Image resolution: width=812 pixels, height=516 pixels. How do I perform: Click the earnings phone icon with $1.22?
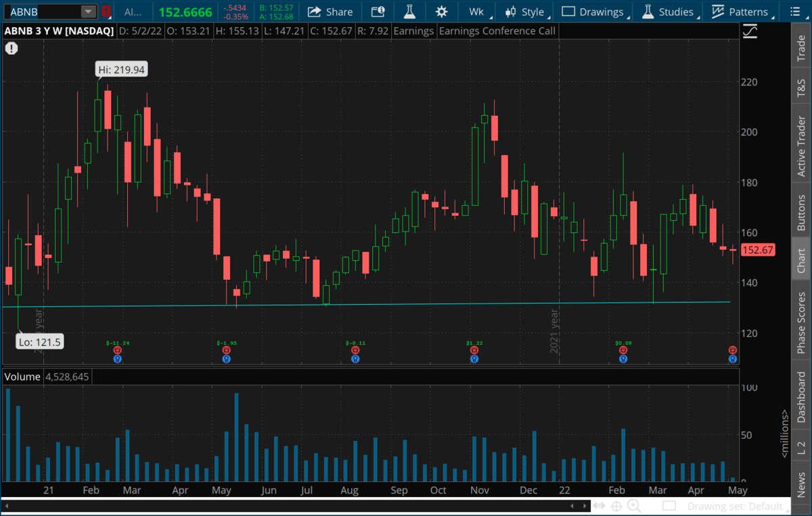coord(474,350)
